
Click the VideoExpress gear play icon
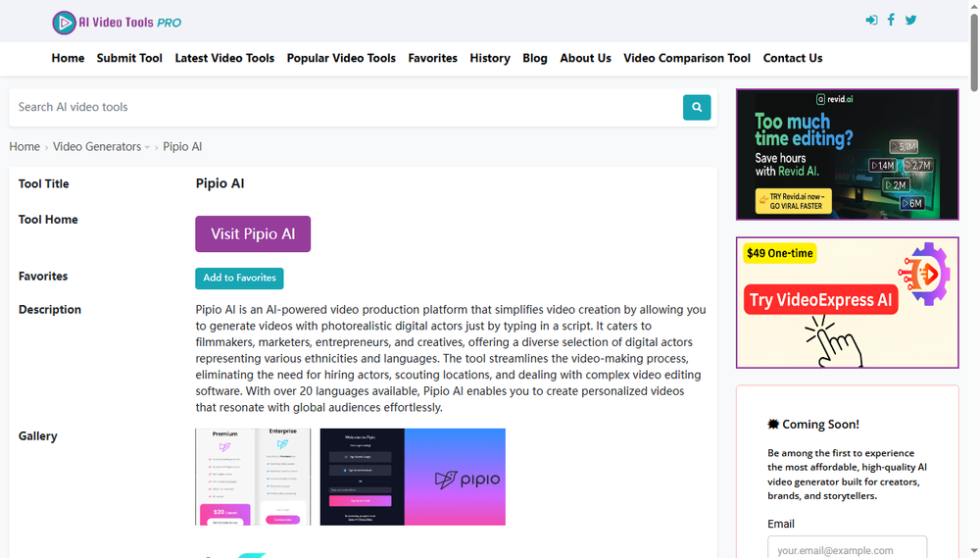[924, 274]
